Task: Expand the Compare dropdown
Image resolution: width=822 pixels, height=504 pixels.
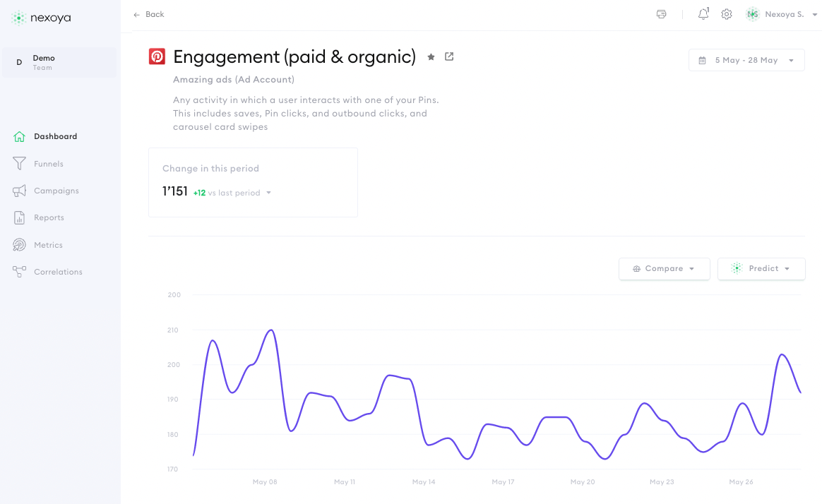Action: [664, 269]
